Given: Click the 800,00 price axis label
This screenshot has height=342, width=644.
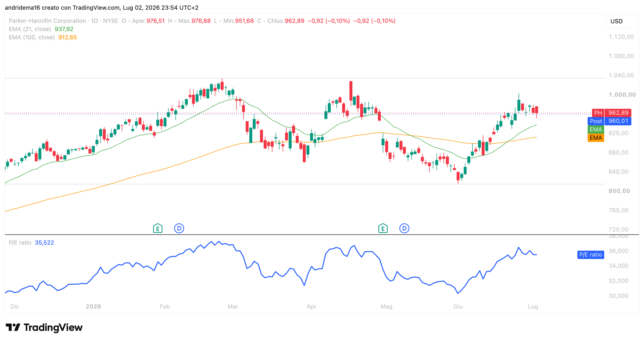Looking at the screenshot, I should pos(619,191).
